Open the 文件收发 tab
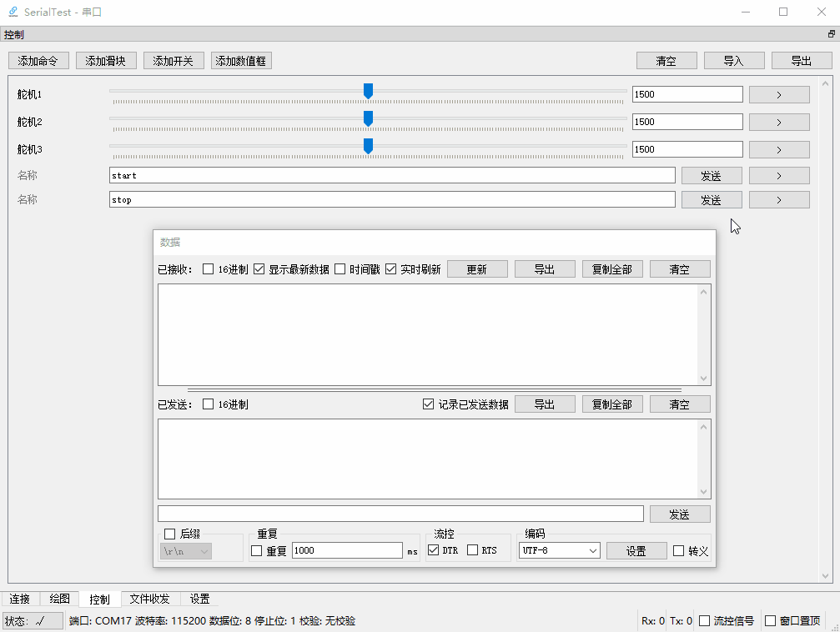This screenshot has width=840, height=632. pos(149,599)
